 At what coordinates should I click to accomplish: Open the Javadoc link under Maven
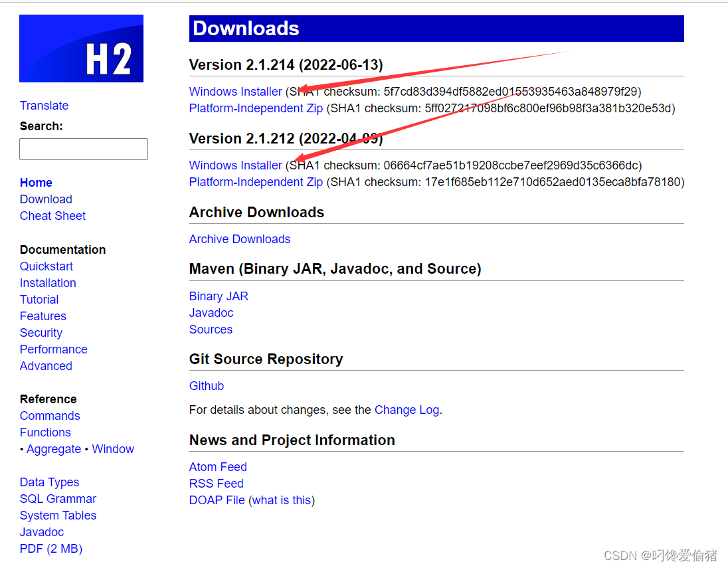pyautogui.click(x=211, y=312)
